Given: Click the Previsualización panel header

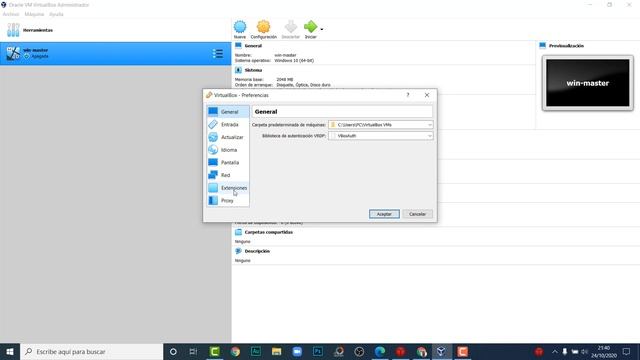Looking at the screenshot, I should (x=566, y=46).
